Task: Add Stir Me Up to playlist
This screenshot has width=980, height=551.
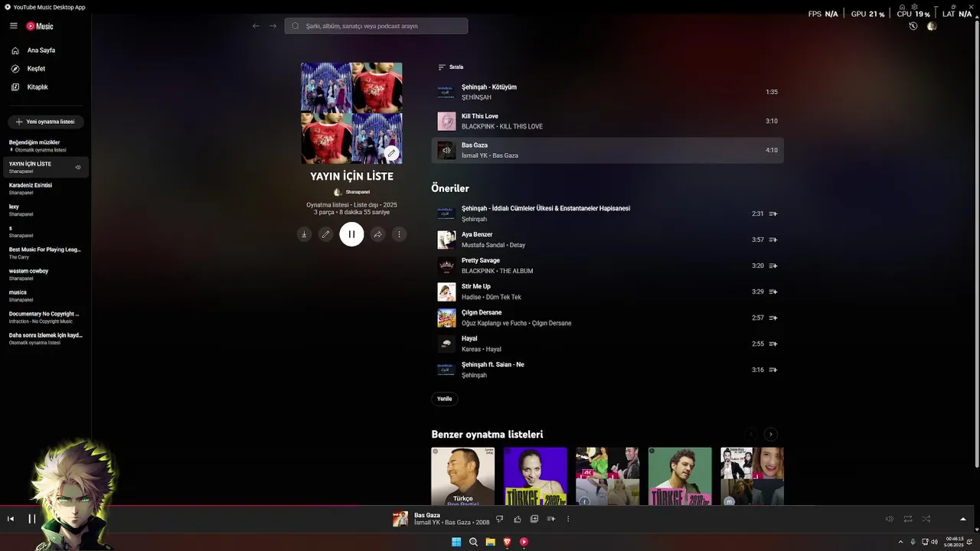Action: 773,292
